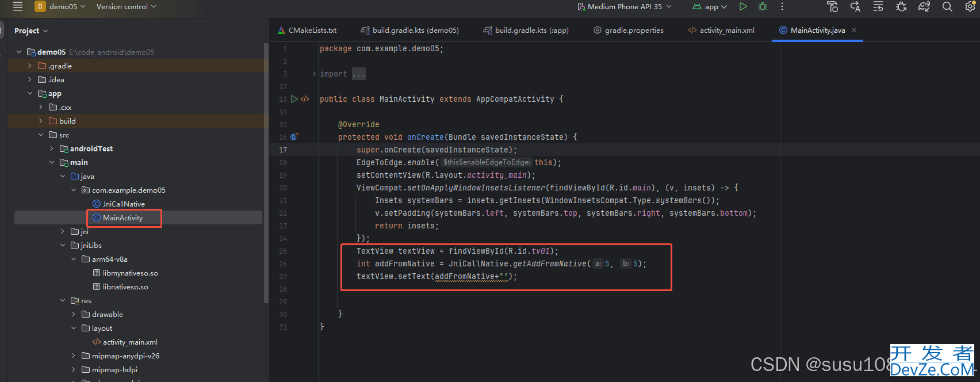Click run gutter icon beside class MainActivity

click(294, 99)
